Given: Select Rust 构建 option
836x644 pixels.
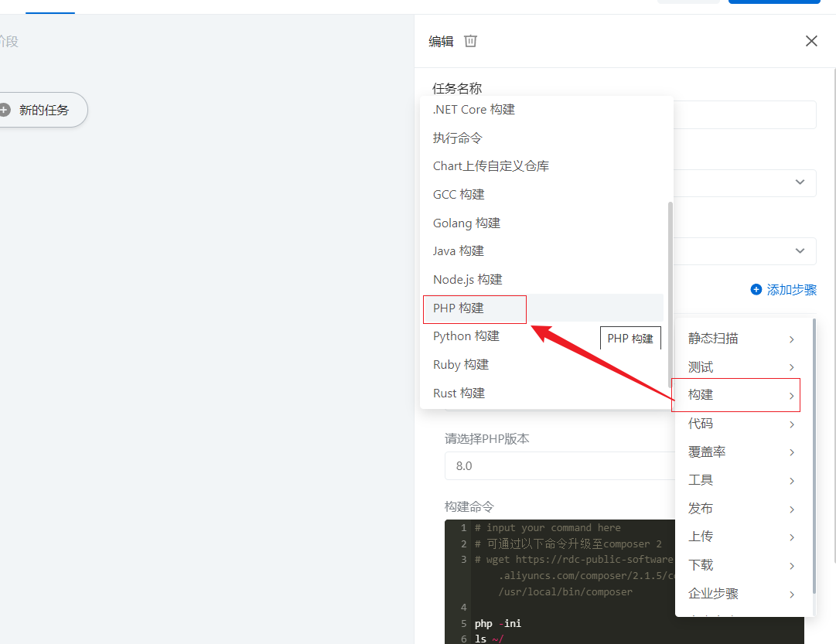Looking at the screenshot, I should pos(543,394).
